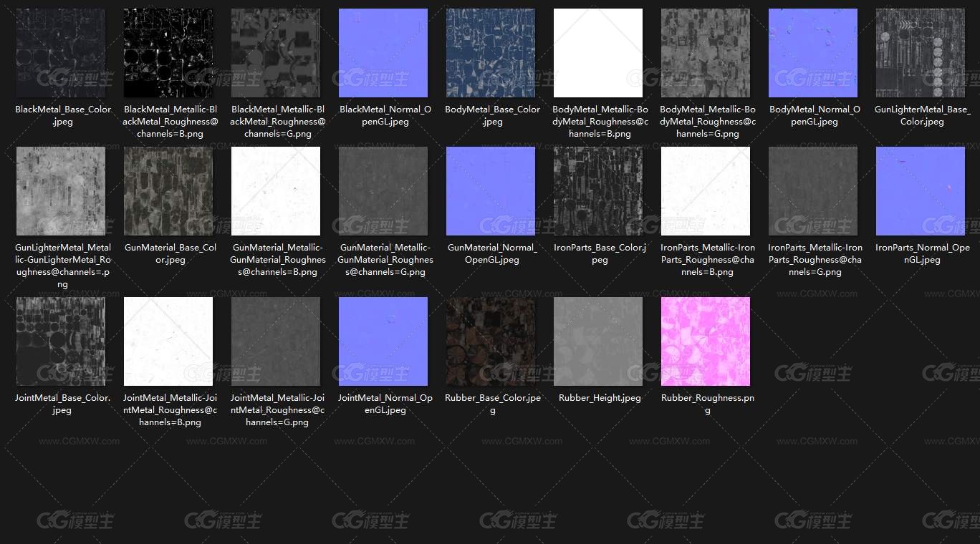Click label 'BlackMetal_Metallic-BlackMetal_Roughness@channels=B.png'
Image resolution: width=980 pixels, height=544 pixels.
[x=170, y=122]
